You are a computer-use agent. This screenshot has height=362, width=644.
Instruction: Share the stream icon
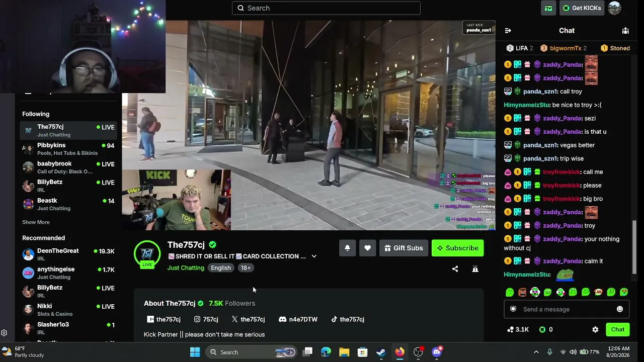(455, 269)
